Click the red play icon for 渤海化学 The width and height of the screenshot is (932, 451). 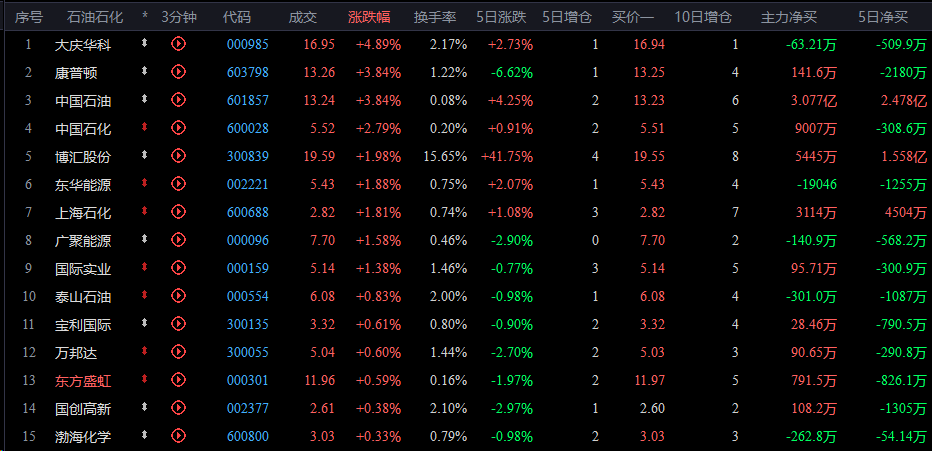pyautogui.click(x=178, y=436)
